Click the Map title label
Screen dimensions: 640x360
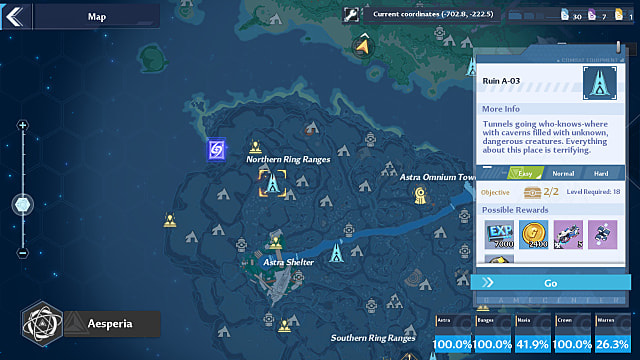coord(97,17)
